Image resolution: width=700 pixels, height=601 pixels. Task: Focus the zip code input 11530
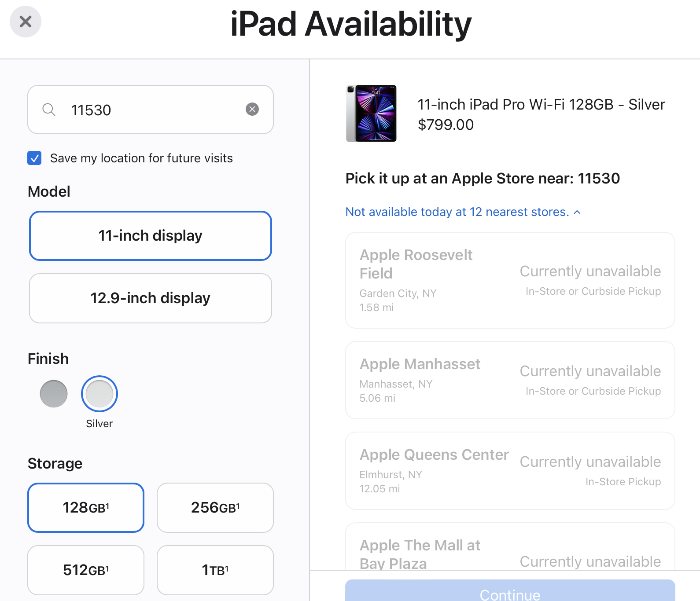pyautogui.click(x=151, y=110)
